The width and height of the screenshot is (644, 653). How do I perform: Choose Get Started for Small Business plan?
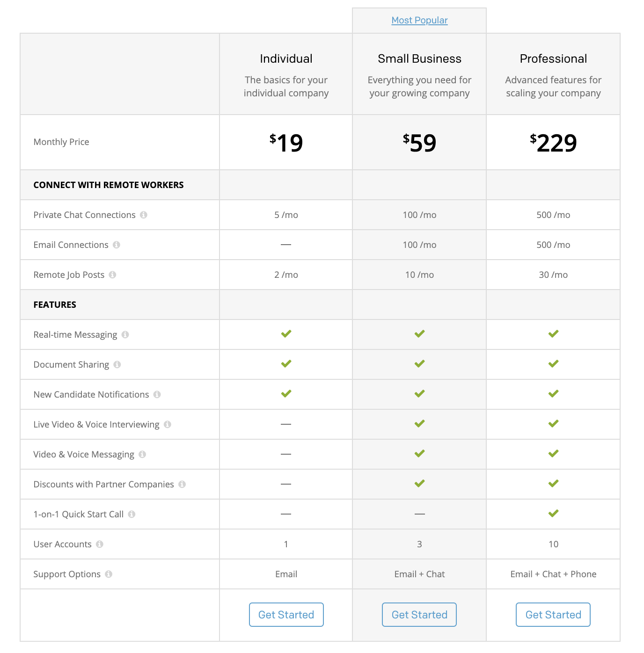coord(419,615)
